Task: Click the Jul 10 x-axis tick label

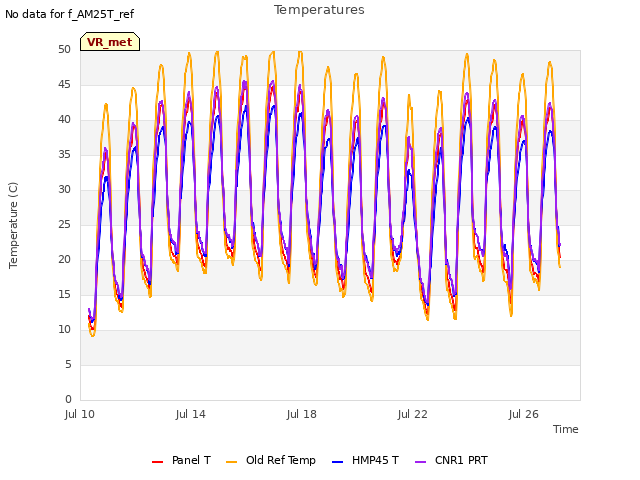Action: pyautogui.click(x=80, y=414)
